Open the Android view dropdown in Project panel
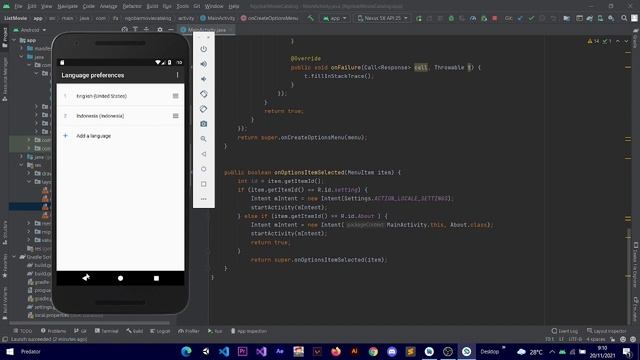 coord(30,30)
